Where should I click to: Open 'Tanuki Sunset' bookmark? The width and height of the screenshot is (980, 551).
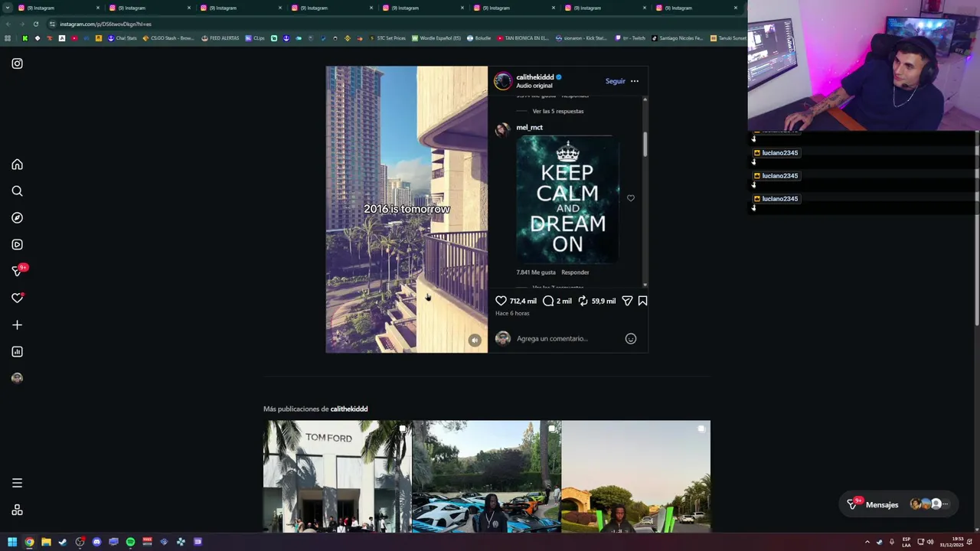pos(728,38)
